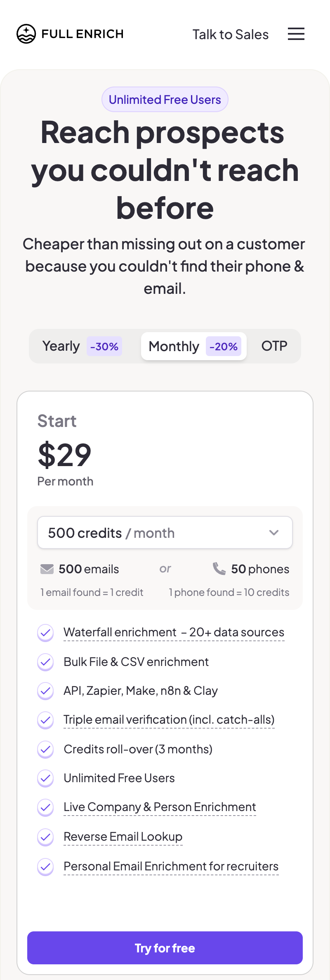Click the checkmark next to Reverse Email Lookup

tap(45, 837)
